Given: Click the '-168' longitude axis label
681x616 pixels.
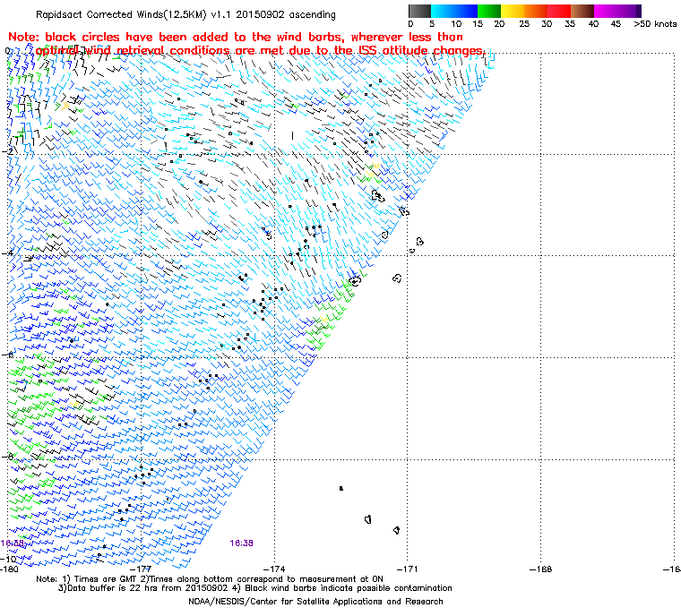Looking at the screenshot, I should 540,569.
